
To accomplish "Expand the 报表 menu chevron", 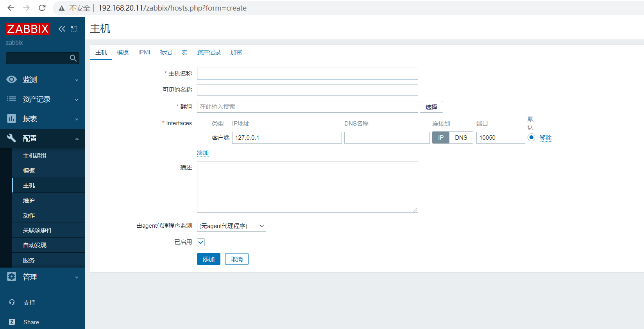I will (77, 119).
